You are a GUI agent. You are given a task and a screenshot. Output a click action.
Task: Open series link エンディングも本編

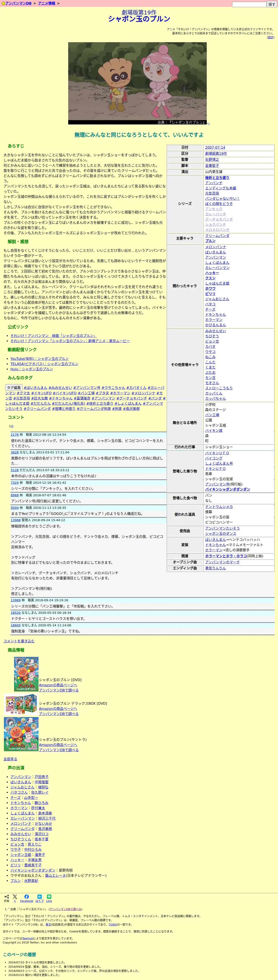pyautogui.click(x=220, y=188)
